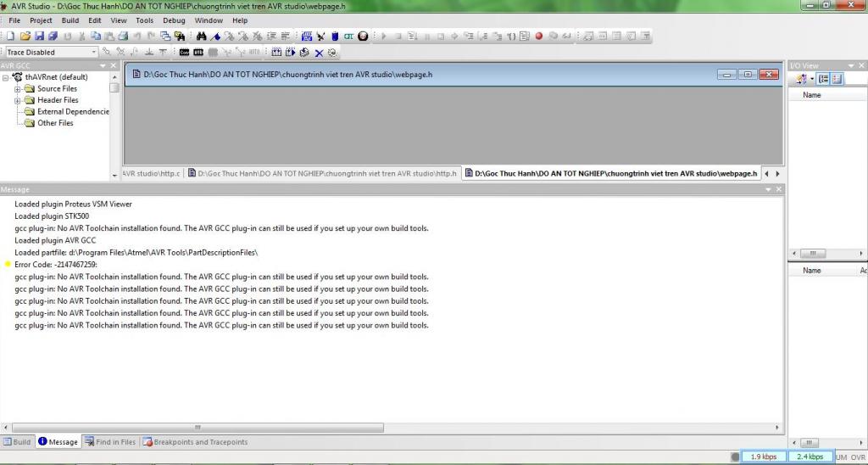This screenshot has width=868, height=465.
Task: Click the Message tab with info icon
Action: [58, 442]
